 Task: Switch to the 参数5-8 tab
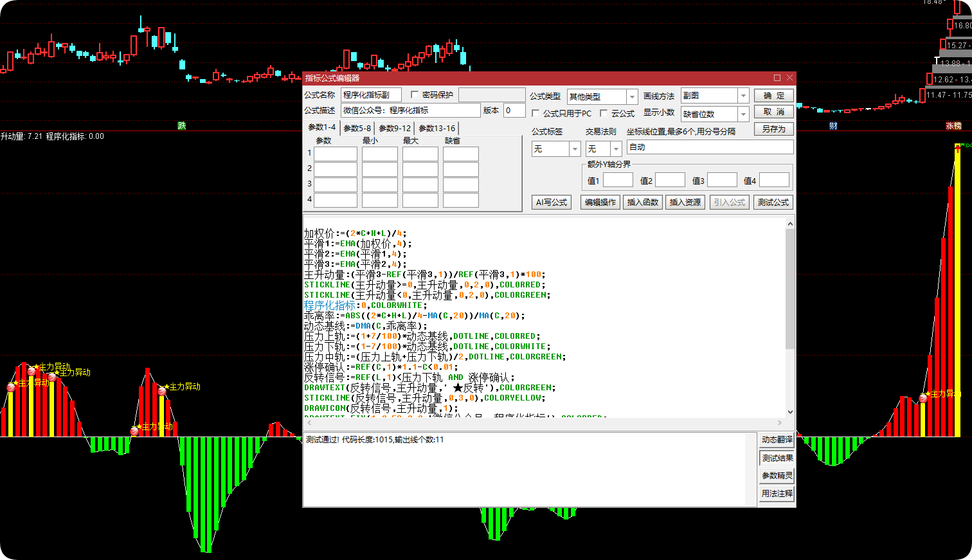coord(357,128)
